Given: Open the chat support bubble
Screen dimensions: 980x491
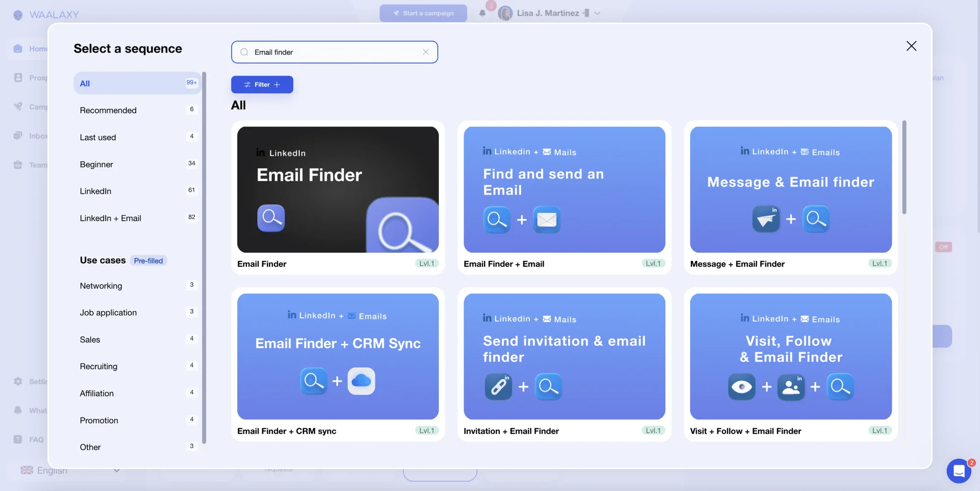Looking at the screenshot, I should (x=959, y=471).
